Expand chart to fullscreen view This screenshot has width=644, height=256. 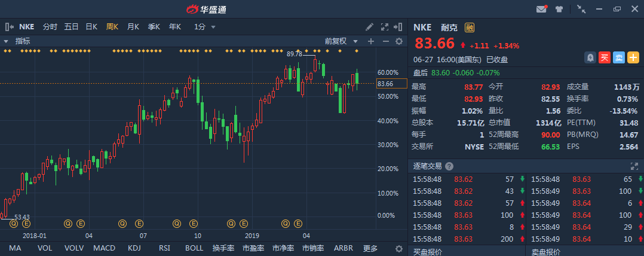pos(384,27)
